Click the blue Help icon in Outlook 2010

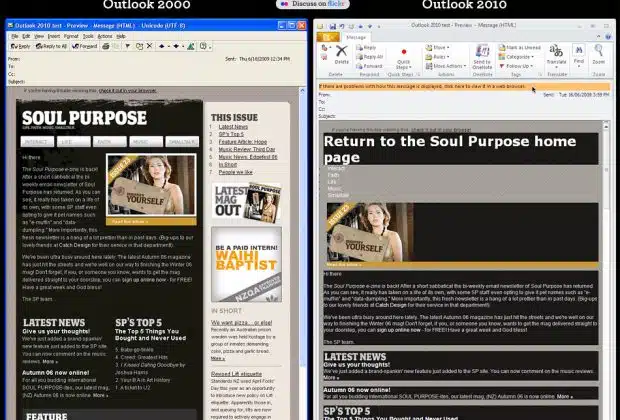(x=608, y=37)
